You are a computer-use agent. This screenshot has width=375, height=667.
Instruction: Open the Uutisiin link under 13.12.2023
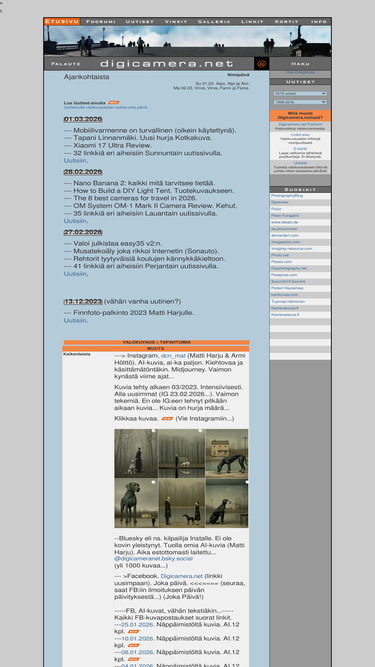[75, 321]
